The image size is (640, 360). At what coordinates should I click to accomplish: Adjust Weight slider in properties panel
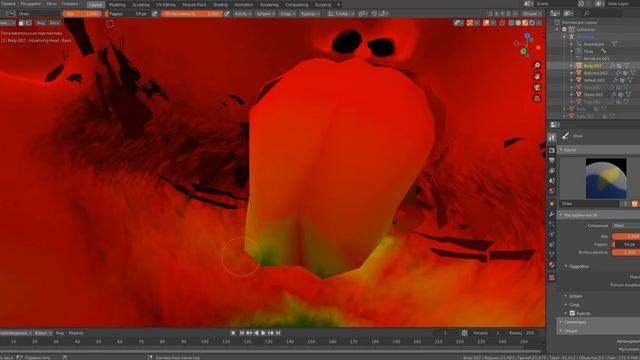point(626,236)
